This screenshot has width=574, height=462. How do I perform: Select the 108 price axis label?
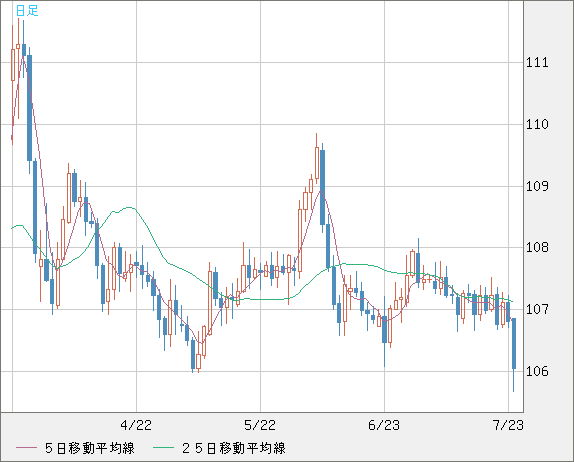pos(537,248)
